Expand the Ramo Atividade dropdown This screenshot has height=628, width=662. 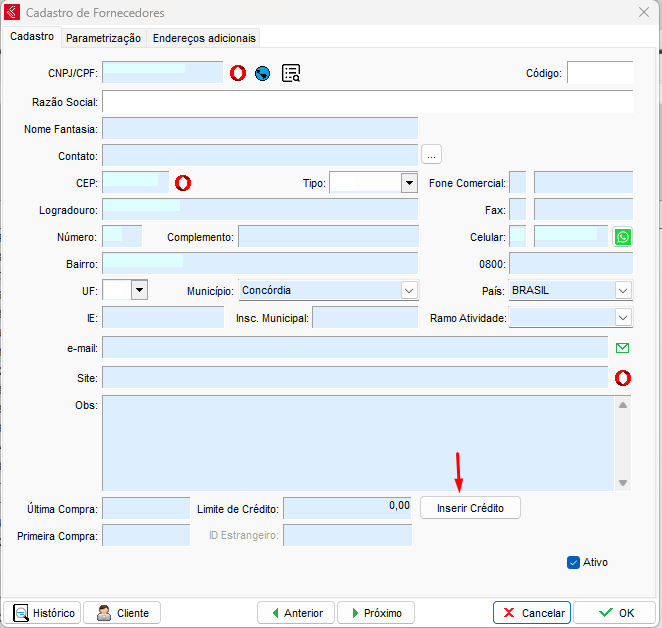623,318
